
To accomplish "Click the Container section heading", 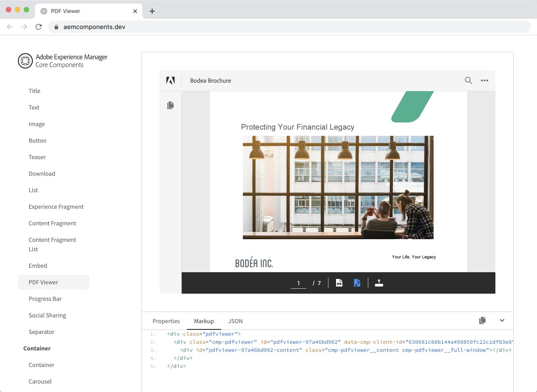I will [x=37, y=348].
